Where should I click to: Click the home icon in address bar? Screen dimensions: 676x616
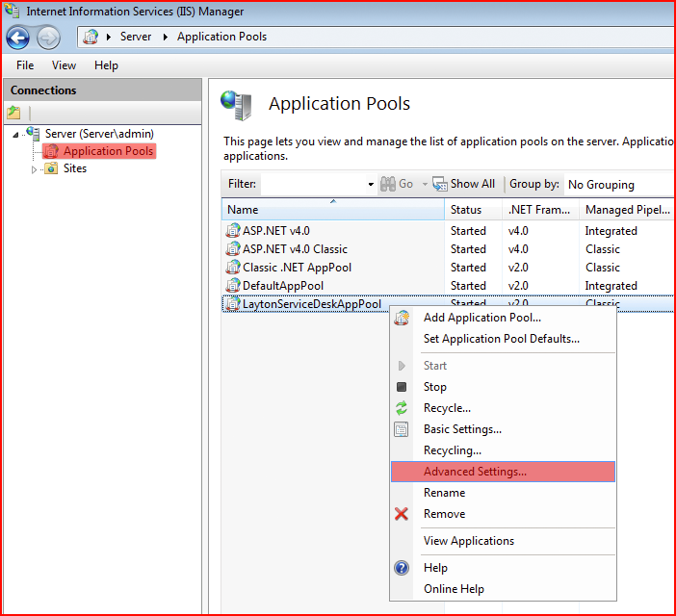(91, 37)
